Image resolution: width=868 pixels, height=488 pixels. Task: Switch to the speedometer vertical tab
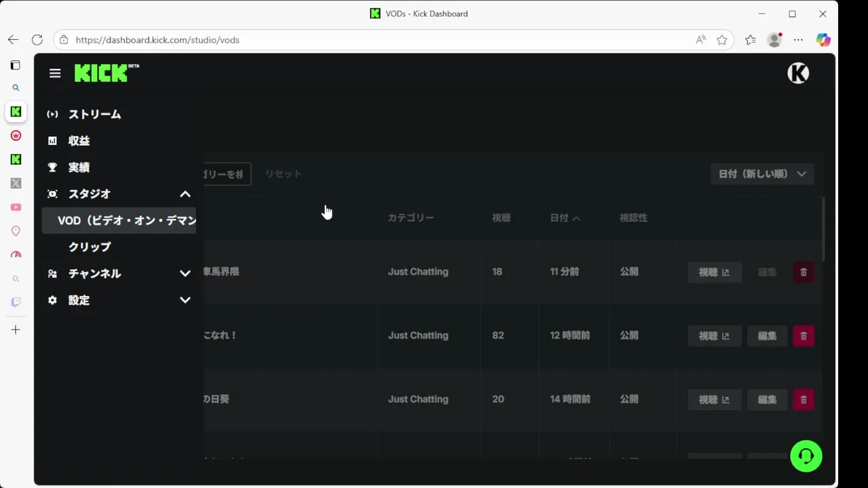16,255
